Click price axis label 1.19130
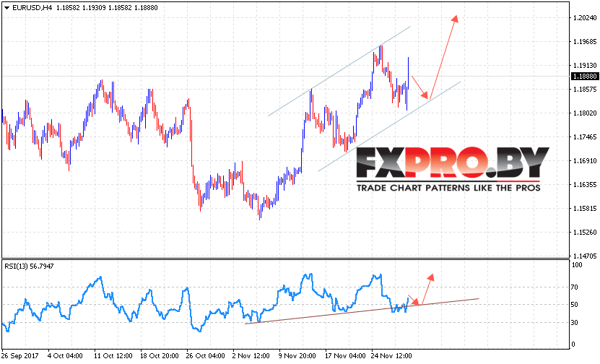Image resolution: width=600 pixels, height=364 pixels. click(585, 66)
